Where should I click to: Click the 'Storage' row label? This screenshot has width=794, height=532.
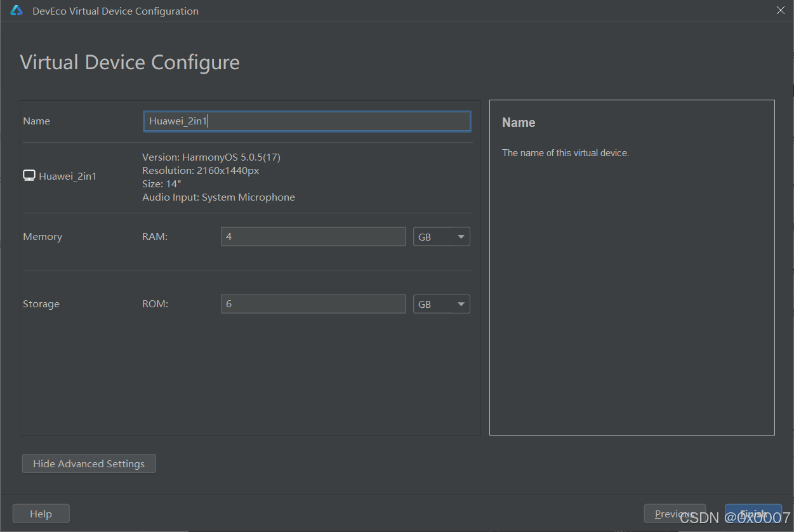click(x=41, y=303)
